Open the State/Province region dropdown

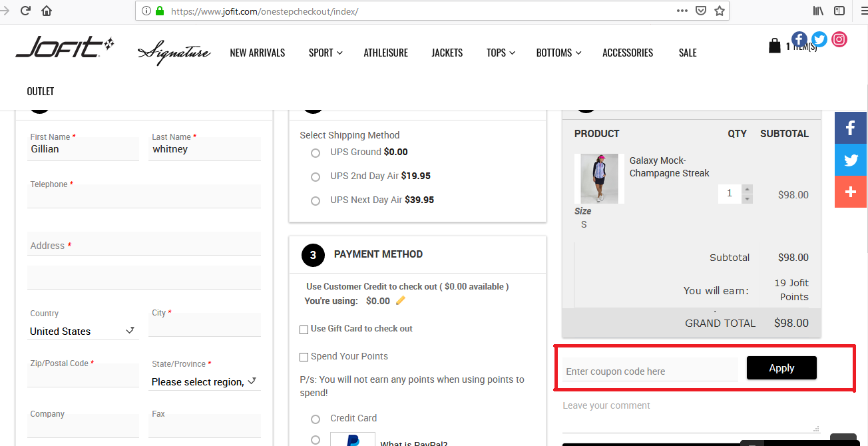pyautogui.click(x=204, y=381)
